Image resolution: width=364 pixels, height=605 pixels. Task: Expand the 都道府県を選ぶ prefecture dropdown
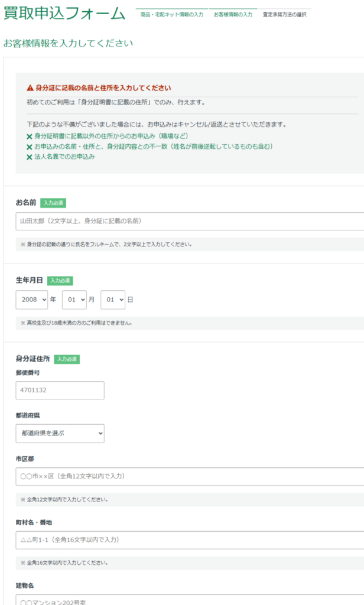(x=60, y=433)
